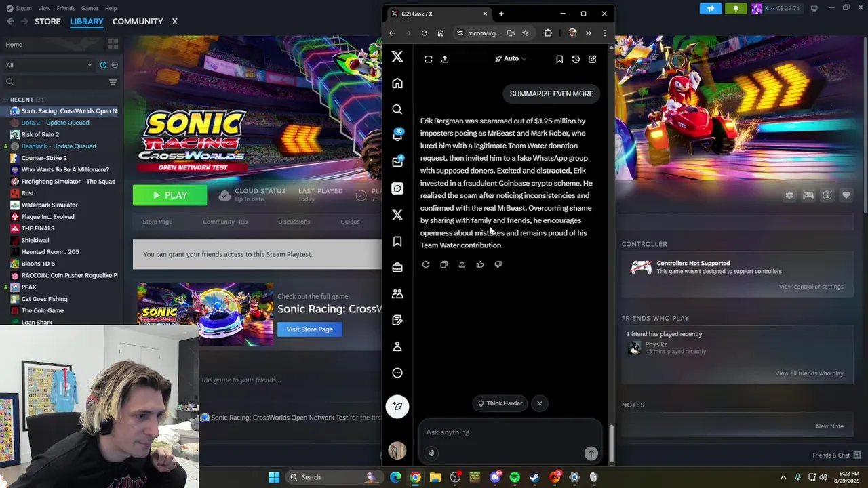Open communities icon in X sidebar
The image size is (868, 488).
(397, 293)
